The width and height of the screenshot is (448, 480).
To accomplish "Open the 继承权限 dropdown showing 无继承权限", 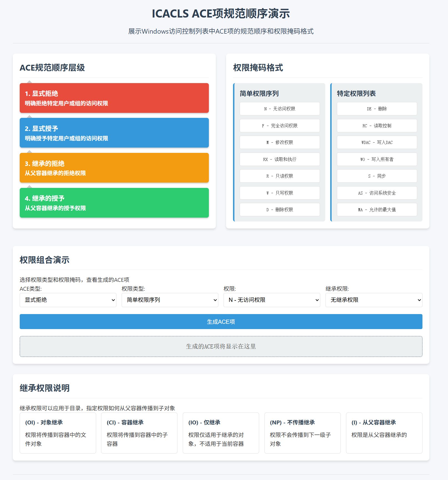I will pyautogui.click(x=374, y=300).
